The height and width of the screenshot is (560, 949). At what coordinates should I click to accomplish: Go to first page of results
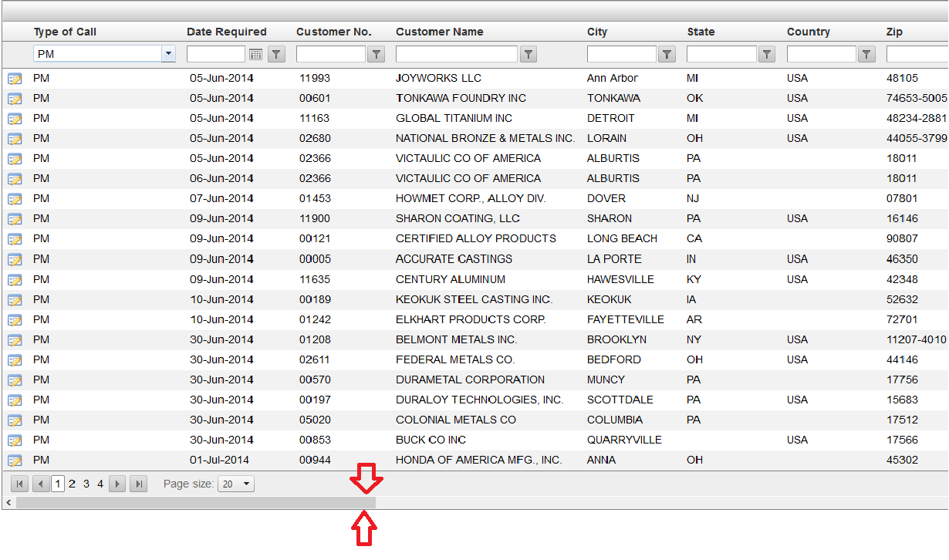click(x=20, y=484)
